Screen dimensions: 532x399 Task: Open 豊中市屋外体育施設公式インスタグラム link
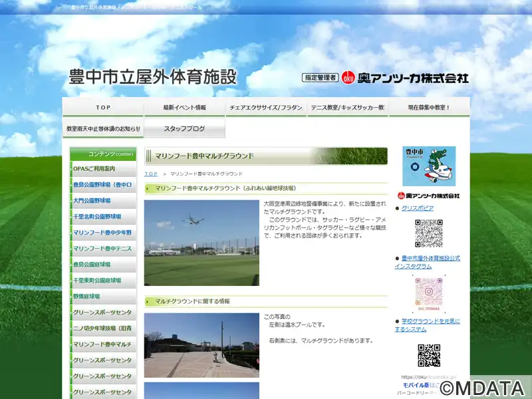tap(428, 262)
